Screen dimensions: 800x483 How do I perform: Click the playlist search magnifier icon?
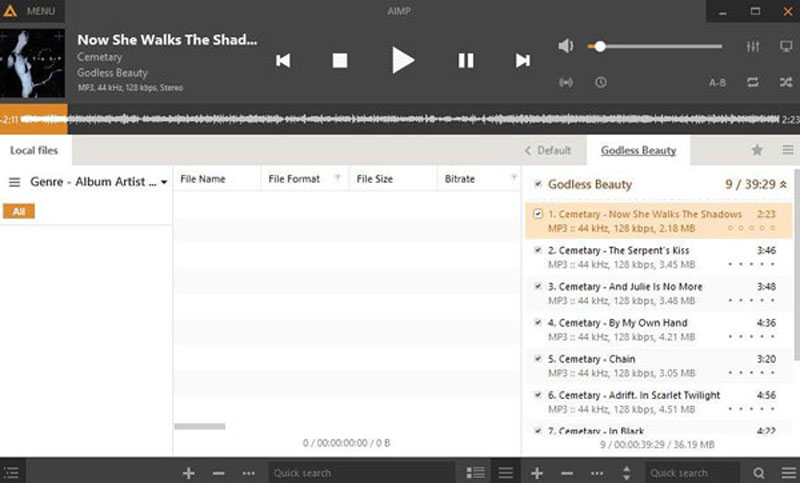pos(759,473)
